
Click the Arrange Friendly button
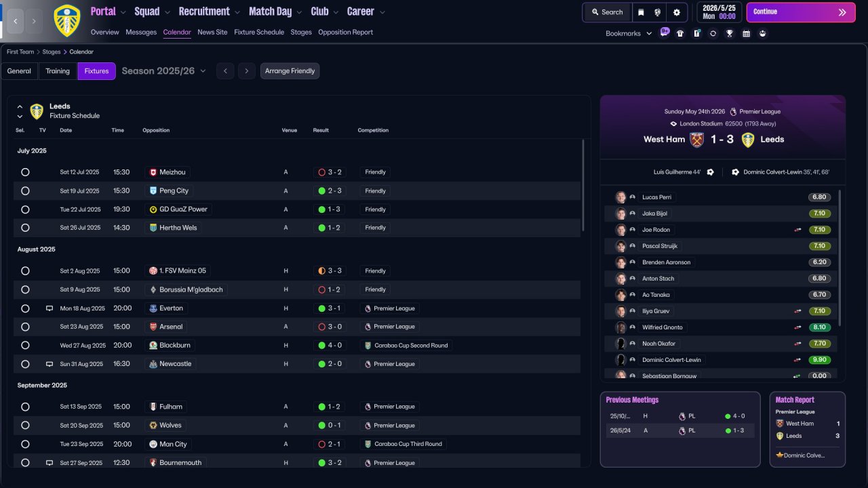coord(290,71)
